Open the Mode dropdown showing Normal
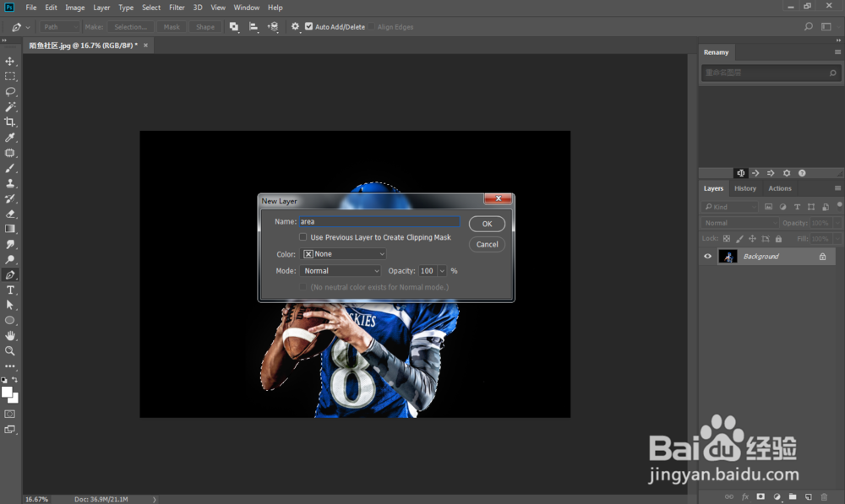Screen dimensions: 845x504 pyautogui.click(x=340, y=271)
